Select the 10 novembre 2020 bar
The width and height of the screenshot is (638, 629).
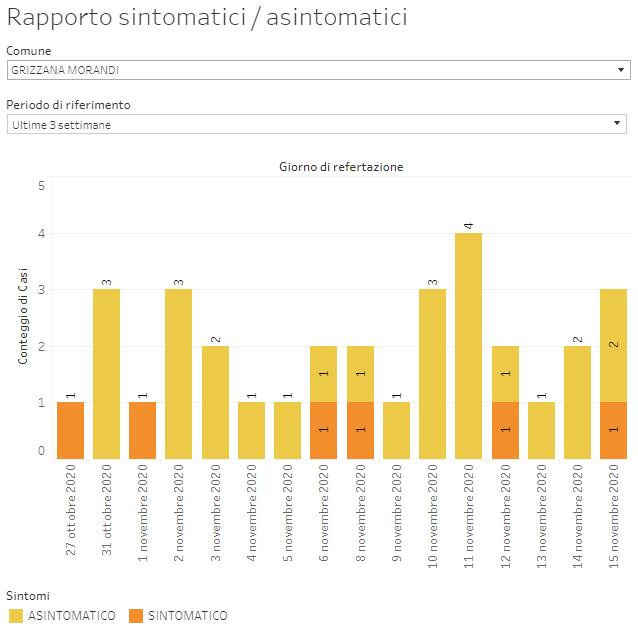point(432,373)
